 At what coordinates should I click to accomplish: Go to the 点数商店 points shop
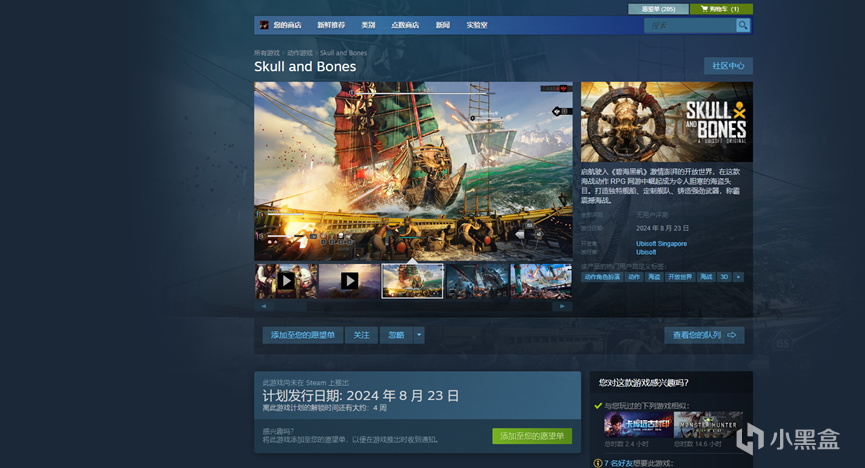point(405,25)
